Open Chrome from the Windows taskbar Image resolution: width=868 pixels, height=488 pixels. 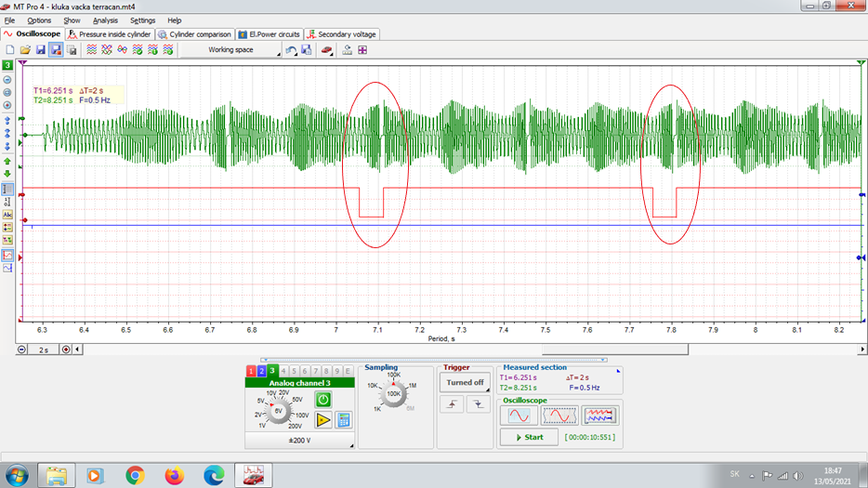tap(135, 475)
